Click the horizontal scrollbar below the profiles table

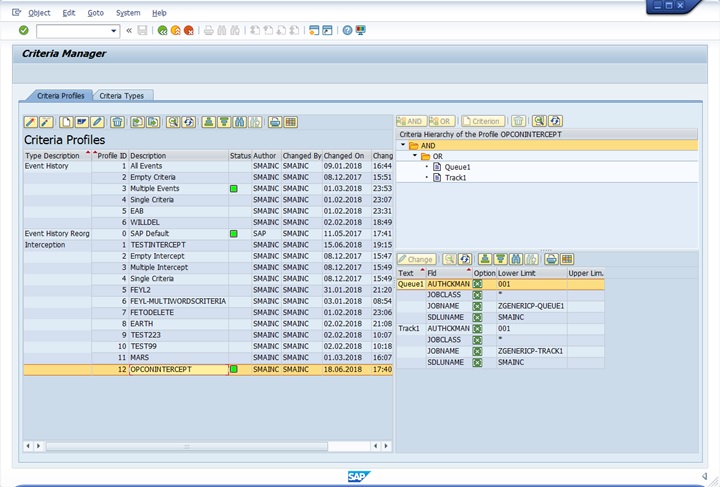tap(186, 446)
